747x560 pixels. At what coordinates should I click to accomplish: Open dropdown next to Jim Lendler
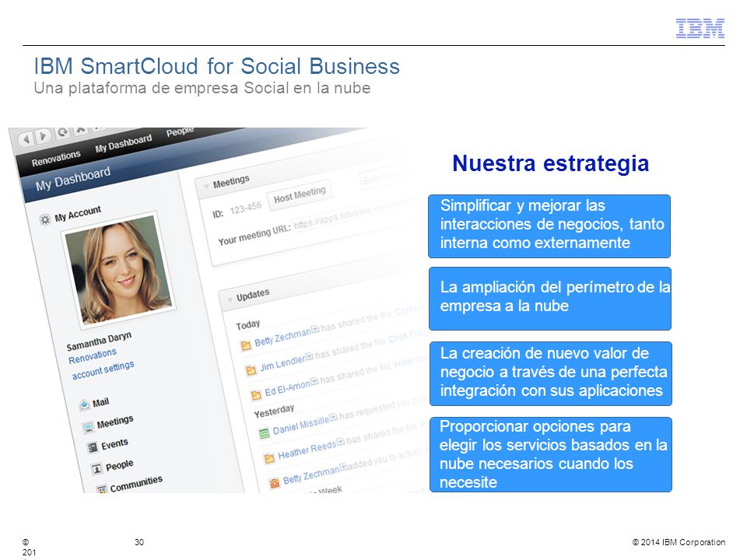tap(309, 356)
